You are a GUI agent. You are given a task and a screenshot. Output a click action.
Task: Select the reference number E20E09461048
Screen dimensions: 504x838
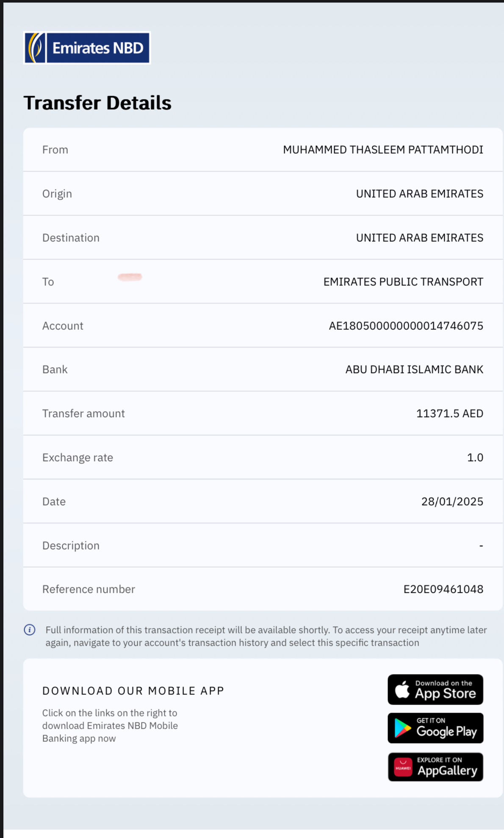coord(443,589)
